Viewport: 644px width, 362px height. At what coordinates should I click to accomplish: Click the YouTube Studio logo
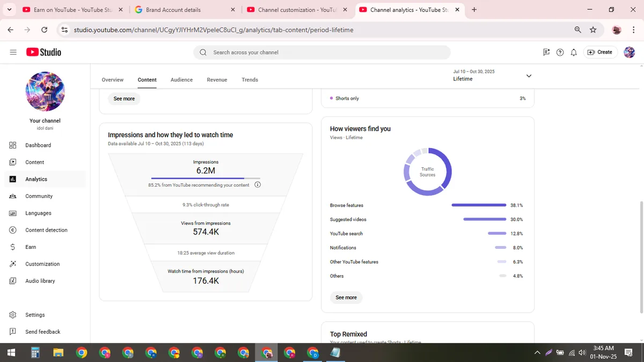[43, 52]
